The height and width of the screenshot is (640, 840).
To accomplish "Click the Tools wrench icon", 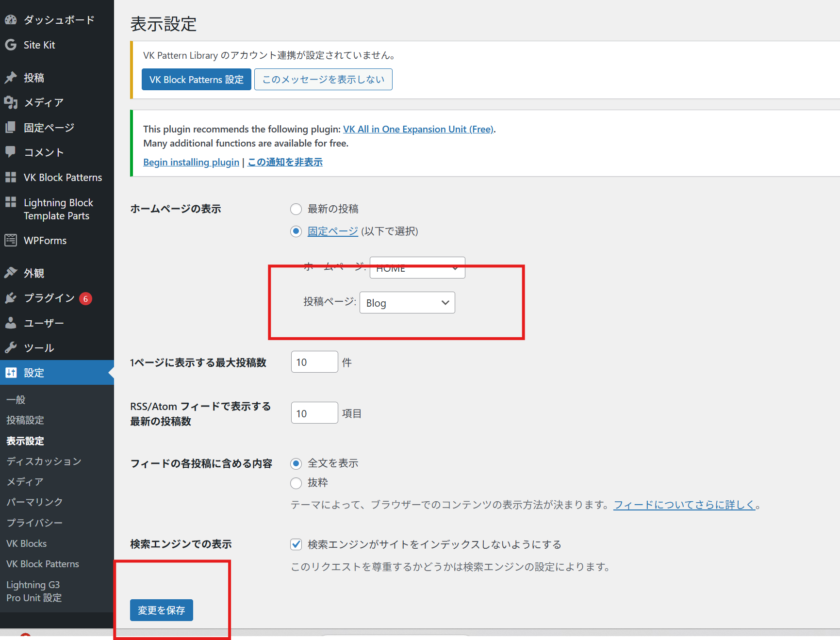I will [x=11, y=348].
